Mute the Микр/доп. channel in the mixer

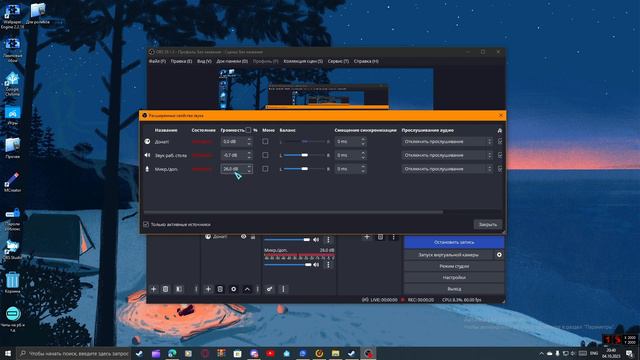316,265
